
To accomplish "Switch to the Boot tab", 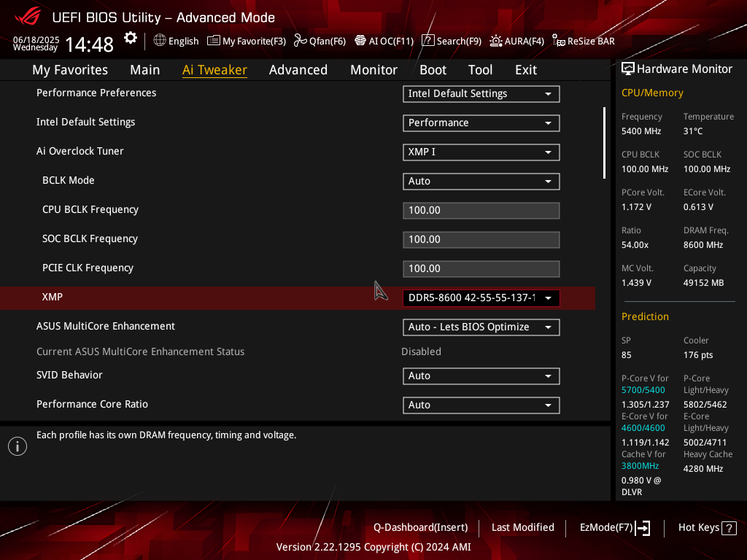I will tap(433, 70).
